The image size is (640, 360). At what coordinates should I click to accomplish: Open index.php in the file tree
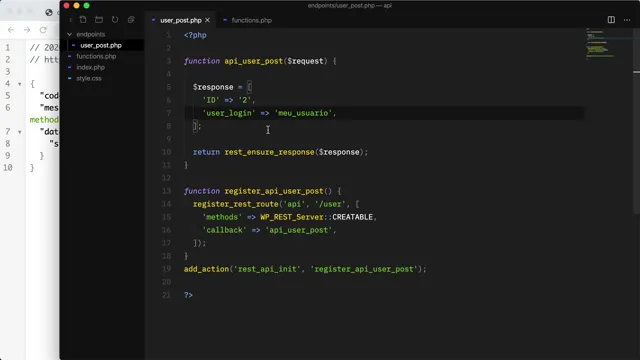[x=91, y=67]
